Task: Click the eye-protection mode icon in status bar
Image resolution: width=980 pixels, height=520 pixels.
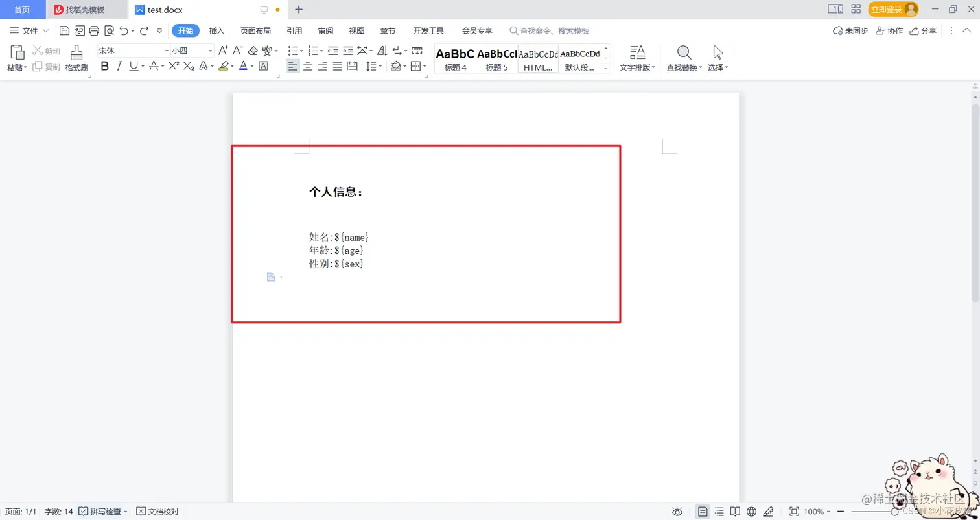Action: tap(677, 512)
